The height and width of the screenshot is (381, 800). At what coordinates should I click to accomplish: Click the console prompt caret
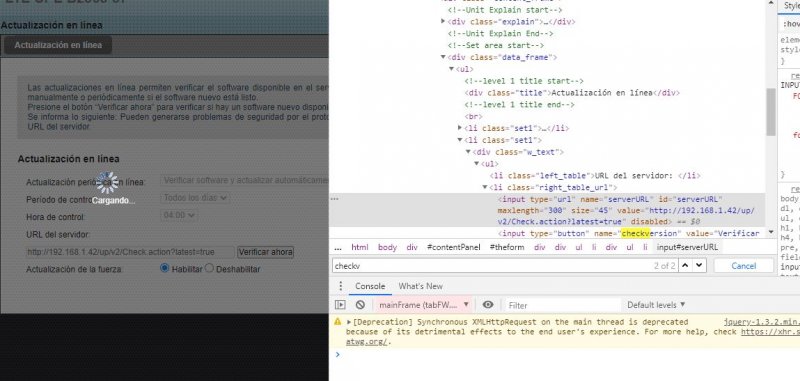pyautogui.click(x=337, y=354)
